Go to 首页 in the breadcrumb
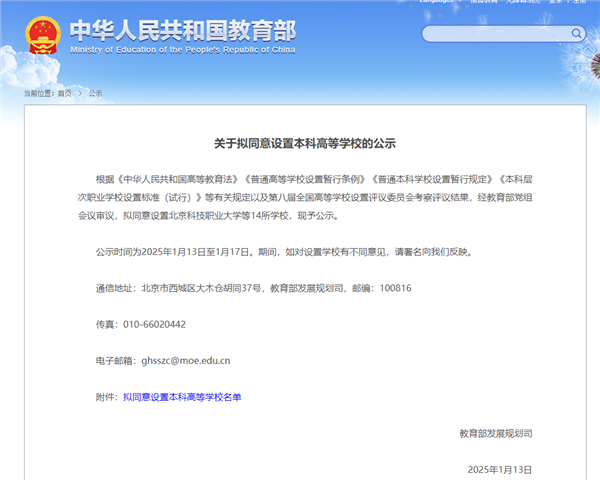 click(64, 93)
